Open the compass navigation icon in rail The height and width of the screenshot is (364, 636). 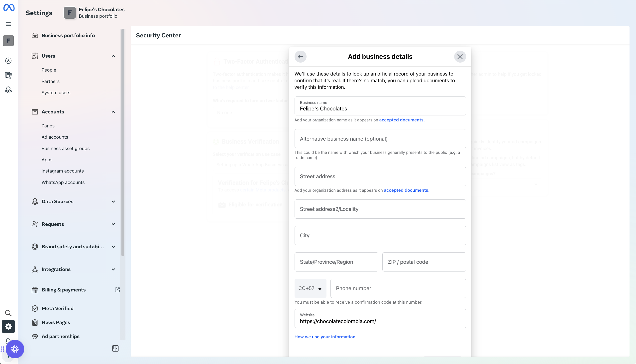coord(8,61)
